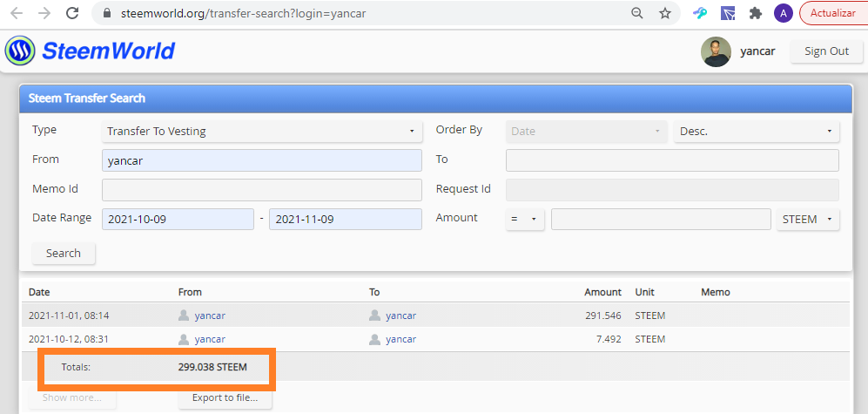This screenshot has width=868, height=414.
Task: Click the From column header
Action: click(190, 292)
